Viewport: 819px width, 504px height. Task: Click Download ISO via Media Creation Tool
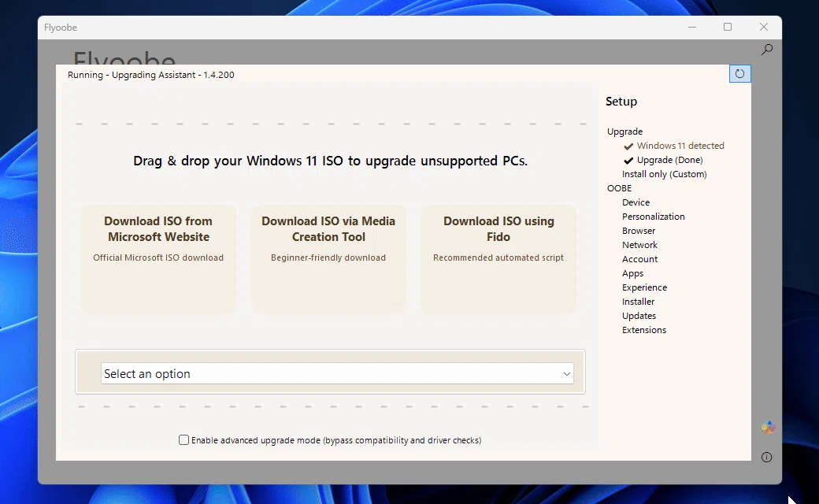328,259
